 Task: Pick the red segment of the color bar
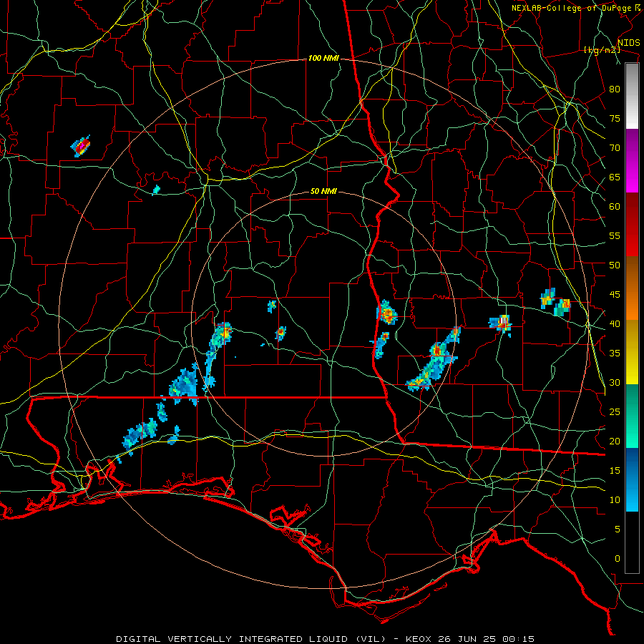632,225
